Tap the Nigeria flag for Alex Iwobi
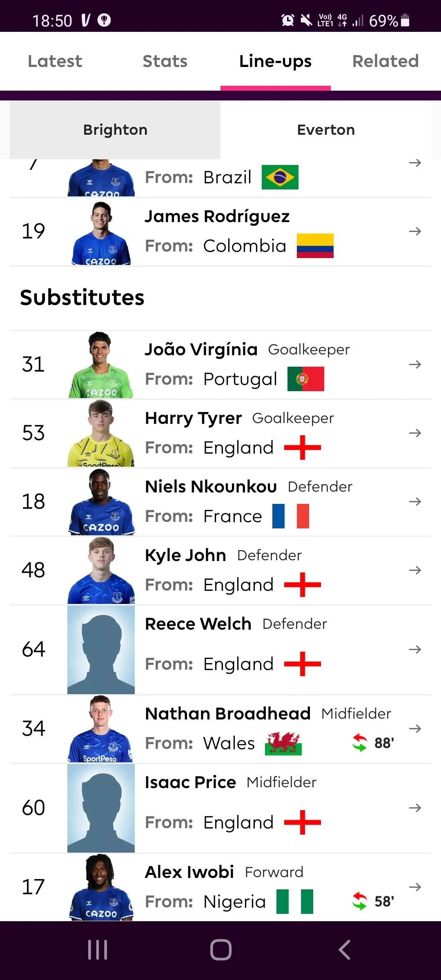Image resolution: width=441 pixels, height=980 pixels. [x=294, y=902]
